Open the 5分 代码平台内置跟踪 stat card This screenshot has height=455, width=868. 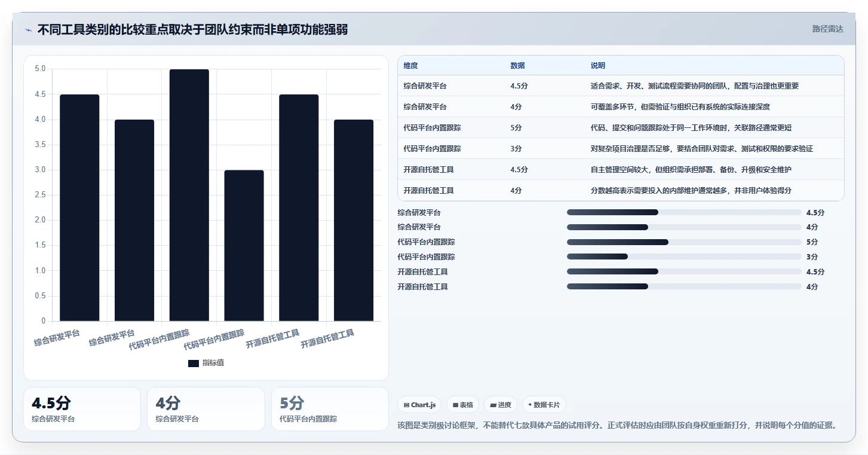330,409
